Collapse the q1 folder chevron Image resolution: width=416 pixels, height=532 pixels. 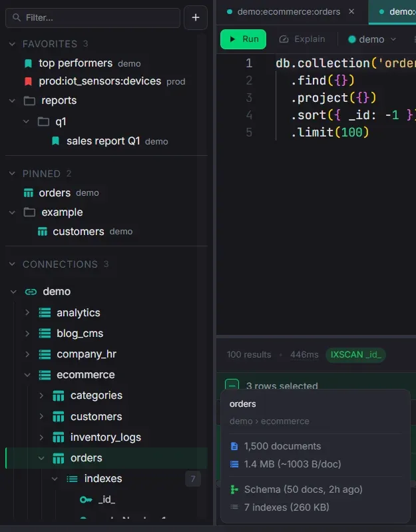point(26,121)
